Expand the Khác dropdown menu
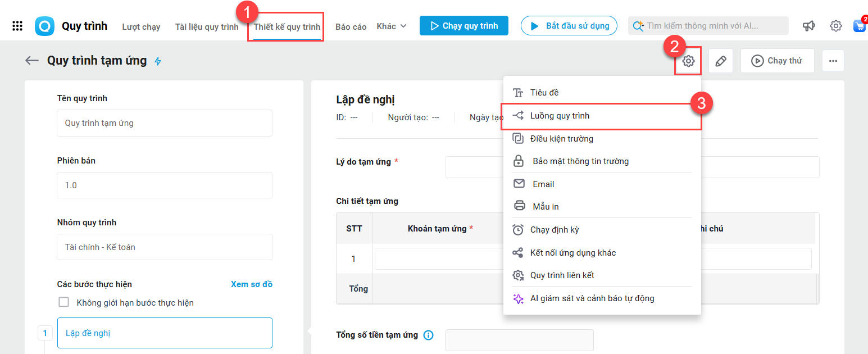The width and height of the screenshot is (868, 354). (392, 26)
